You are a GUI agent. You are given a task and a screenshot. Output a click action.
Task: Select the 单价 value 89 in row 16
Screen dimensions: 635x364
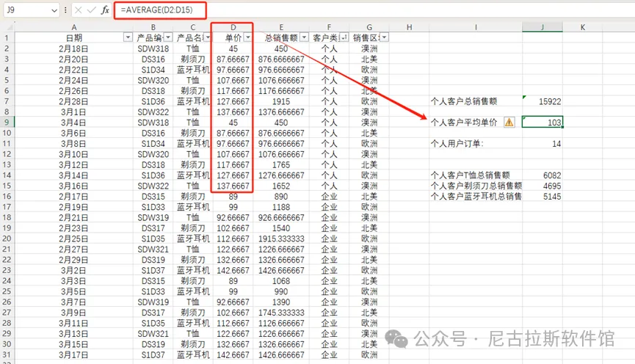tap(233, 197)
